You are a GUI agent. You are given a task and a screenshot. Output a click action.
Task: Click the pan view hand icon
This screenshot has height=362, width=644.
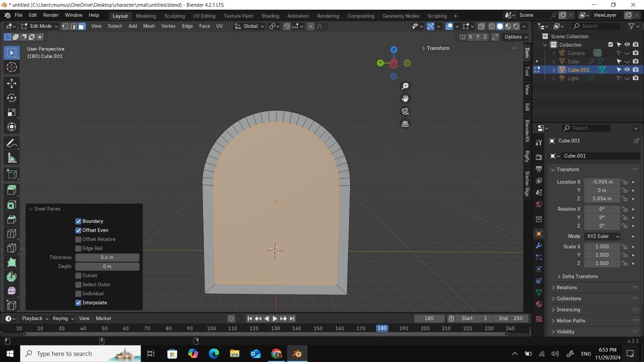coord(405,99)
